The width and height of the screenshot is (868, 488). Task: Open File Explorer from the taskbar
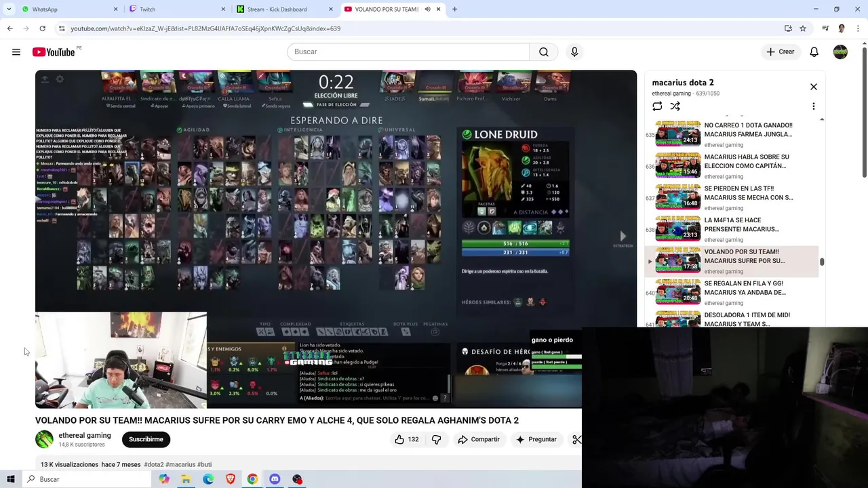pos(186,479)
